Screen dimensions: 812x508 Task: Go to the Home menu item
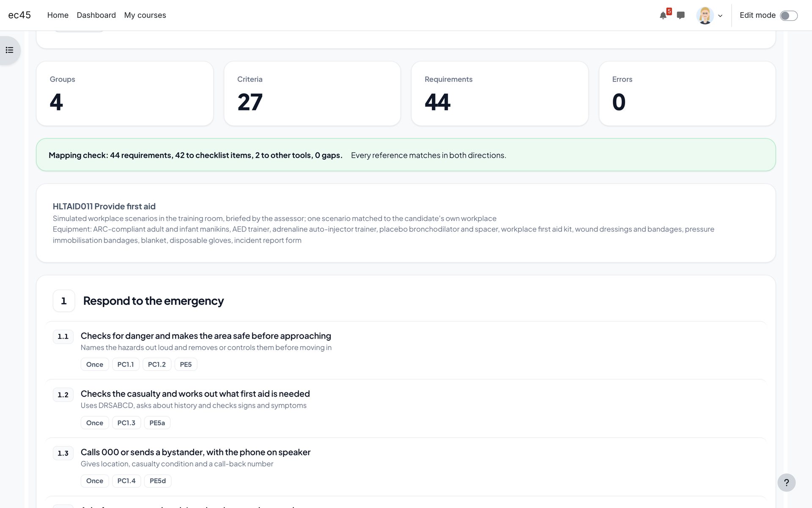(x=58, y=15)
